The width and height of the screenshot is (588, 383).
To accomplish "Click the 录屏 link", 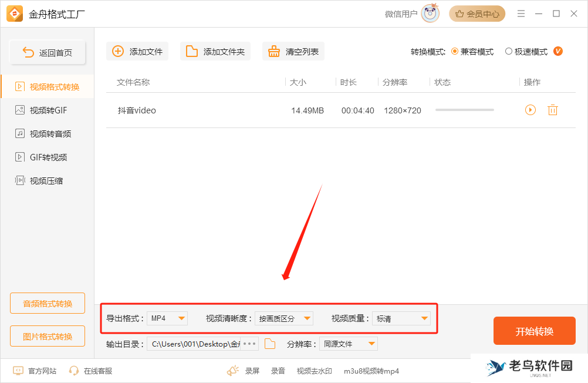I will click(252, 371).
